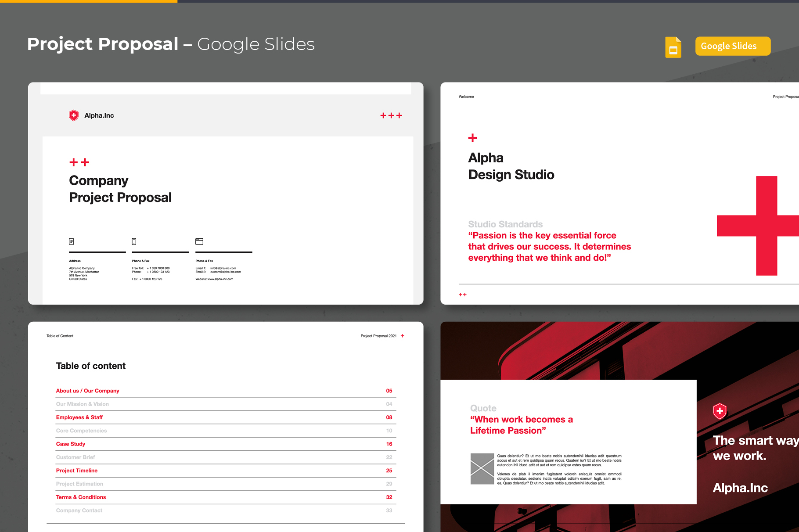The width and height of the screenshot is (799, 532).
Task: Click the shield logo on the red slide
Action: point(720,411)
